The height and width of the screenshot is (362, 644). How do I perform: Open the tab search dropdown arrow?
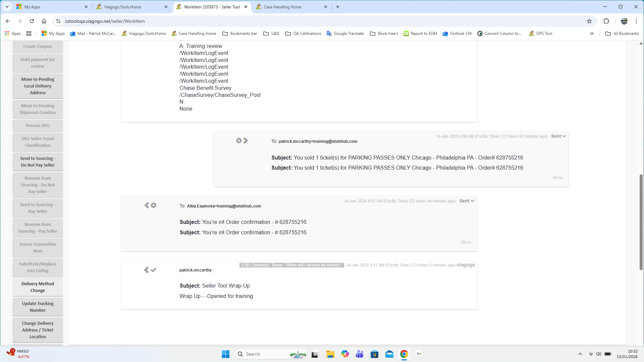(7, 7)
